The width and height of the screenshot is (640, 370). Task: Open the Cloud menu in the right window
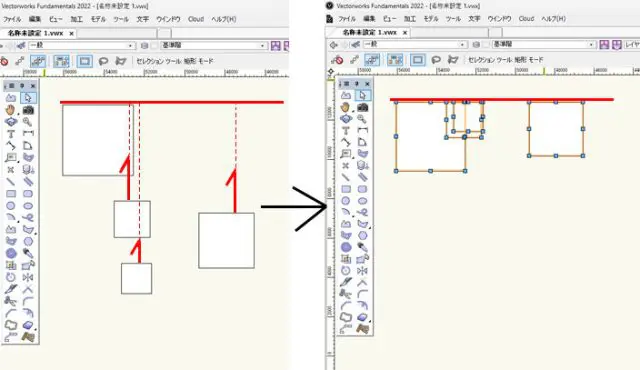[526, 19]
